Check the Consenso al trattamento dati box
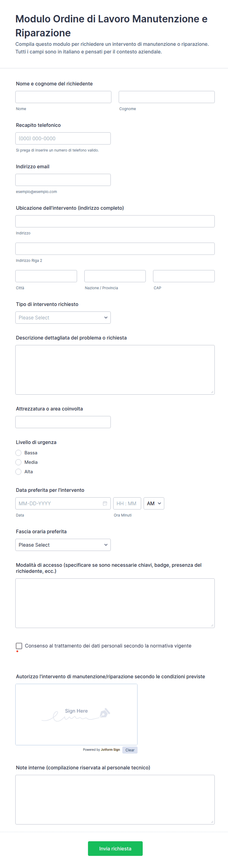The width and height of the screenshot is (228, 868). click(x=19, y=646)
